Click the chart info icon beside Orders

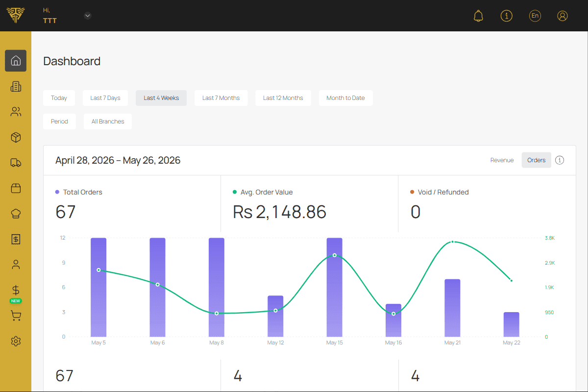tap(560, 160)
